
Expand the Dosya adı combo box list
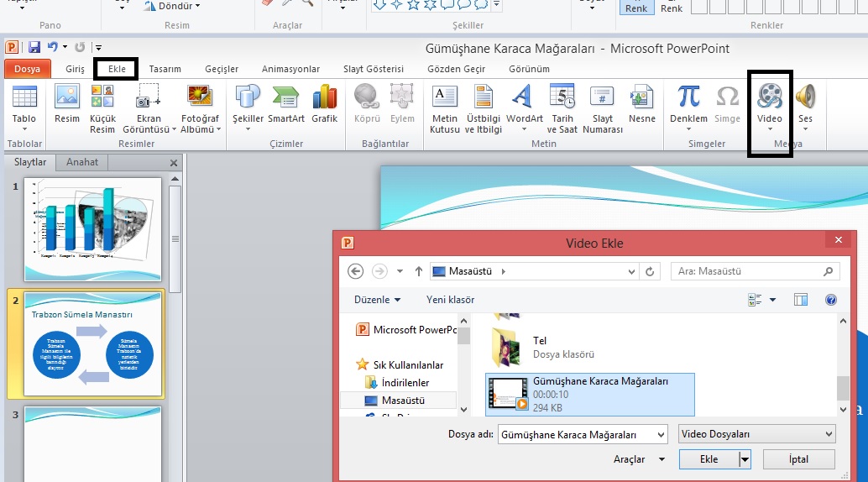click(661, 435)
